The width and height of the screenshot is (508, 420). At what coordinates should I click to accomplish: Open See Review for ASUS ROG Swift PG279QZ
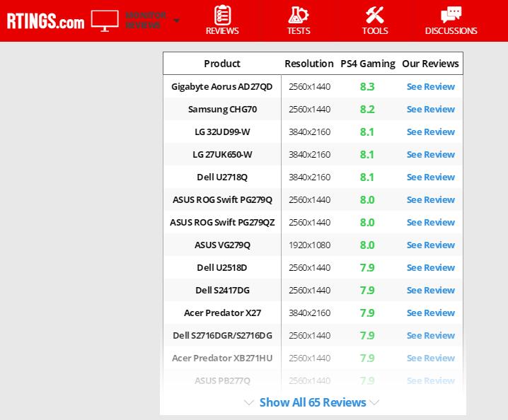tap(431, 223)
